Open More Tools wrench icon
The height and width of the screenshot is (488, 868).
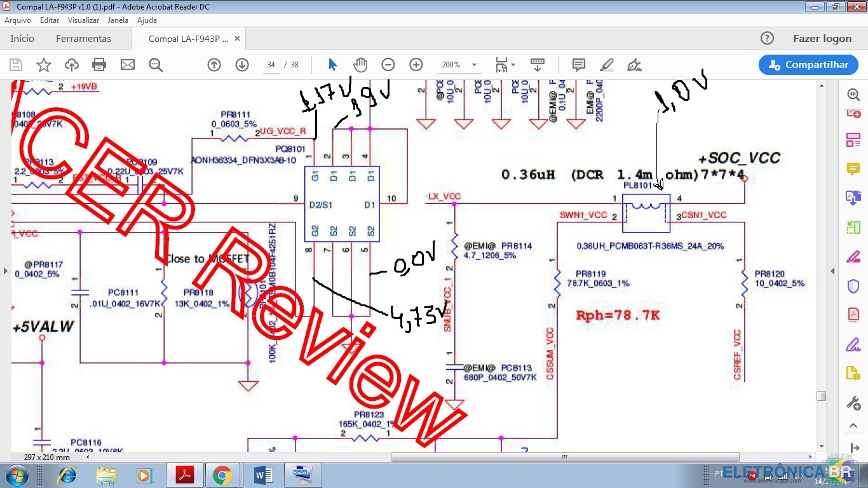pyautogui.click(x=853, y=403)
